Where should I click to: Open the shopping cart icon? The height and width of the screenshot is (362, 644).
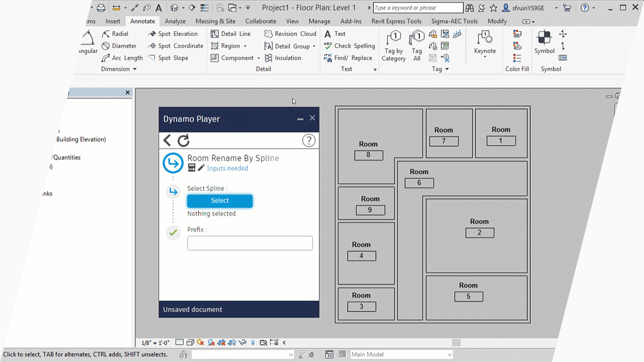pyautogui.click(x=568, y=8)
